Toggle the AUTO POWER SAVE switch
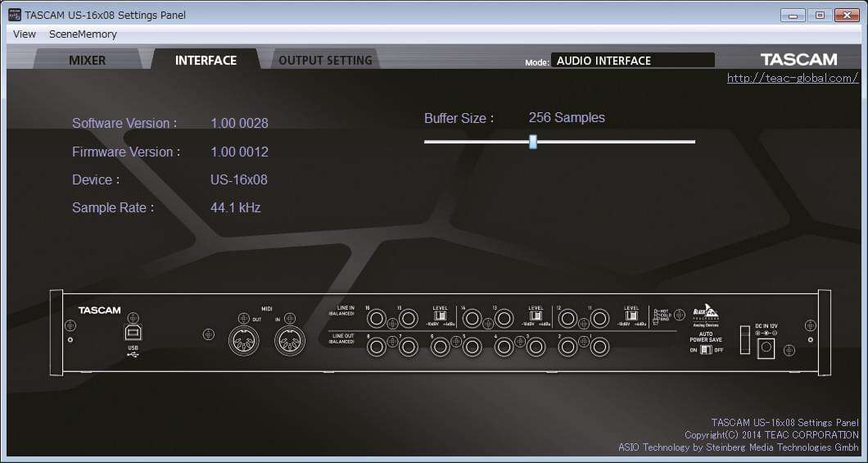868x463 pixels. point(705,350)
